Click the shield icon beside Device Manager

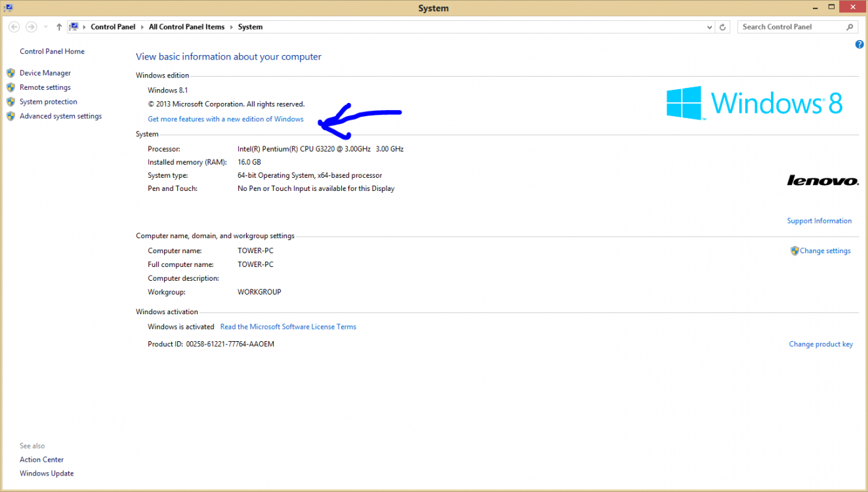(10, 73)
